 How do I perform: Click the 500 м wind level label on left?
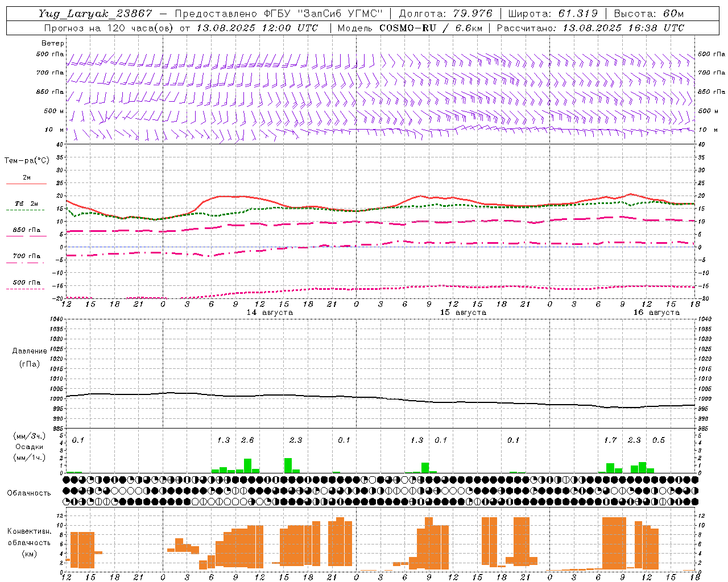point(54,111)
